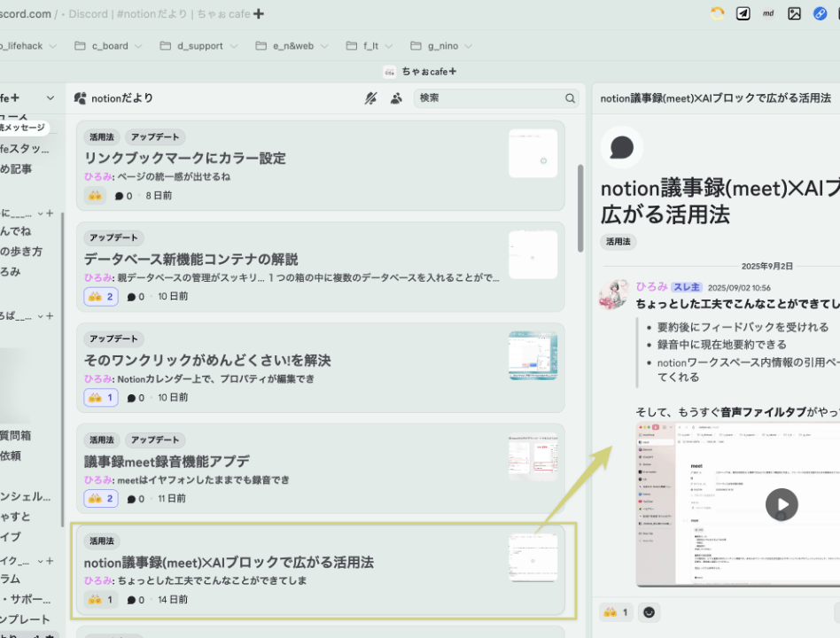Click the Telegram-style extension icon in browser toolbar

coord(743,13)
